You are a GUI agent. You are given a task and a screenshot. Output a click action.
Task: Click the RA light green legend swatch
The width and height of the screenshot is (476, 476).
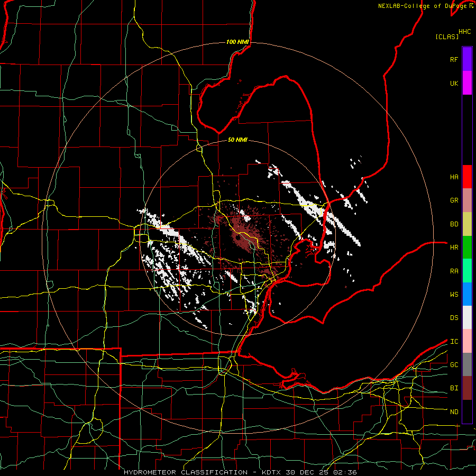pos(467,271)
